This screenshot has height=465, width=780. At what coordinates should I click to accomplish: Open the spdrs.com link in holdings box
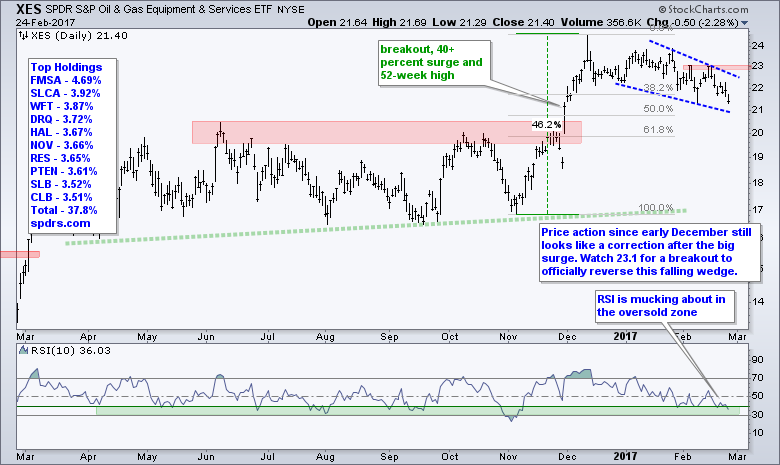pyautogui.click(x=60, y=223)
